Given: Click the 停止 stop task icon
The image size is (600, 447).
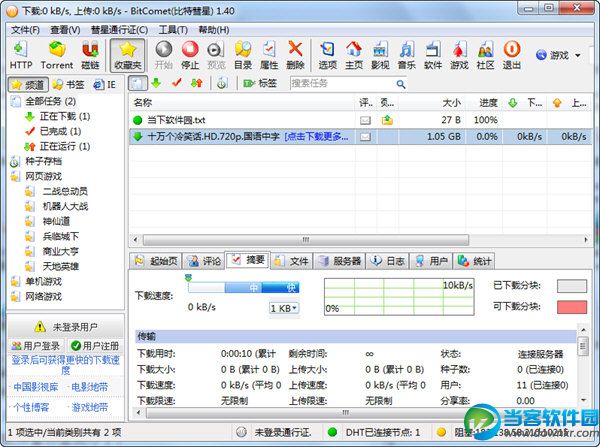Looking at the screenshot, I should point(190,55).
